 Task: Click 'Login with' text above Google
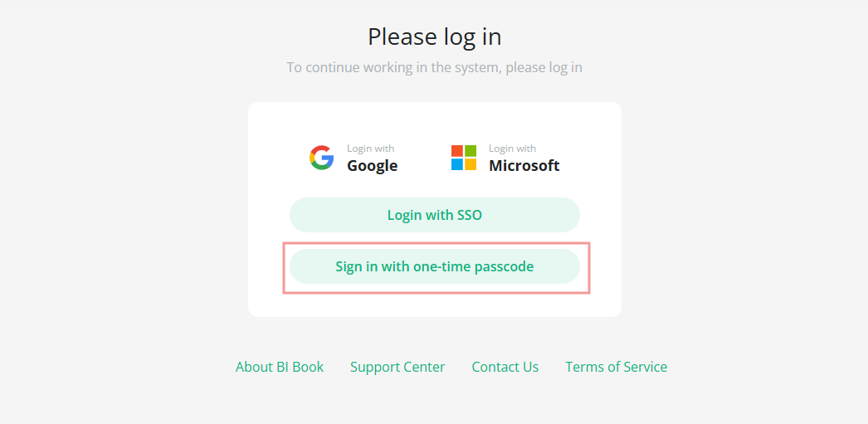(370, 149)
